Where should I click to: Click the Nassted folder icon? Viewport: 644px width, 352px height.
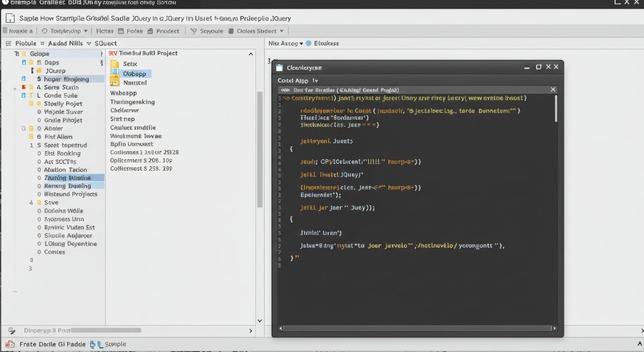[x=114, y=82]
